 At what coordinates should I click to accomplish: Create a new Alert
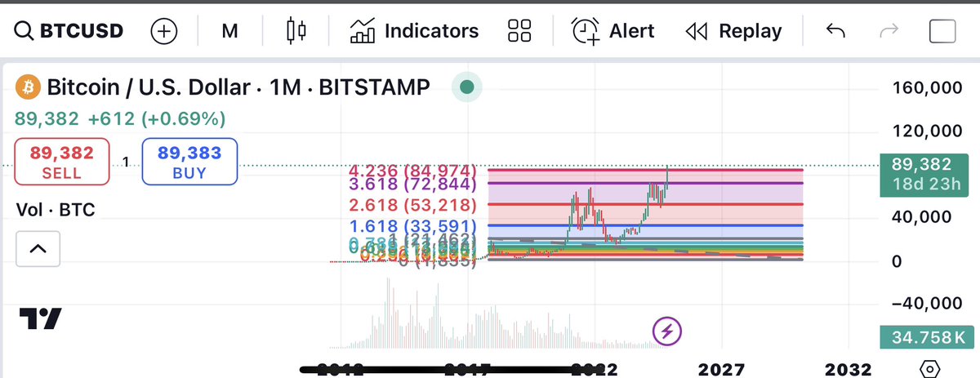tap(612, 32)
